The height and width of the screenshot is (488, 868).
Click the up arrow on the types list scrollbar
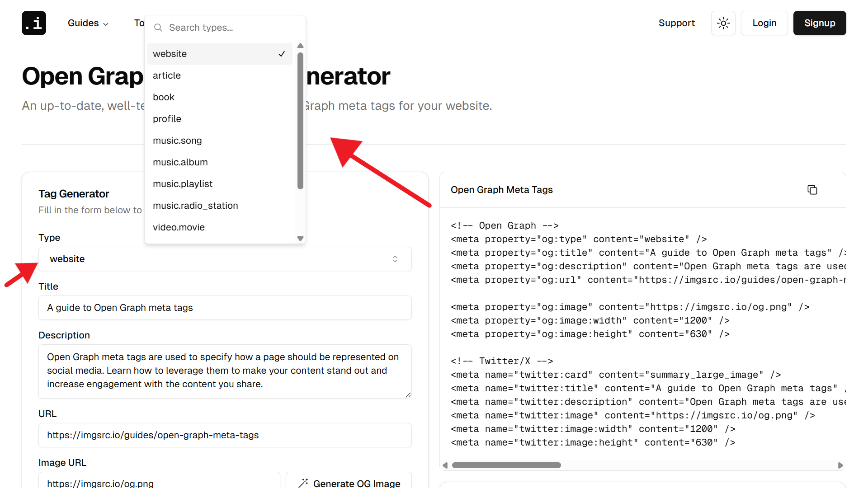pyautogui.click(x=300, y=46)
